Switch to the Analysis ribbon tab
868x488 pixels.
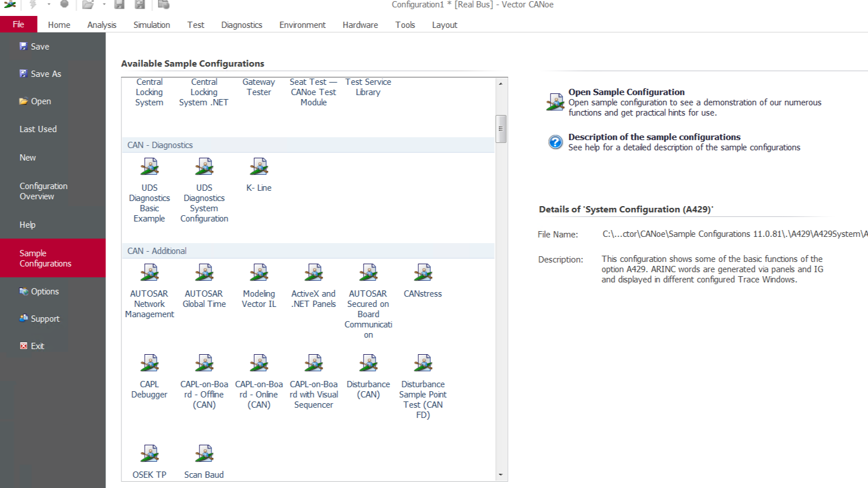click(x=101, y=25)
